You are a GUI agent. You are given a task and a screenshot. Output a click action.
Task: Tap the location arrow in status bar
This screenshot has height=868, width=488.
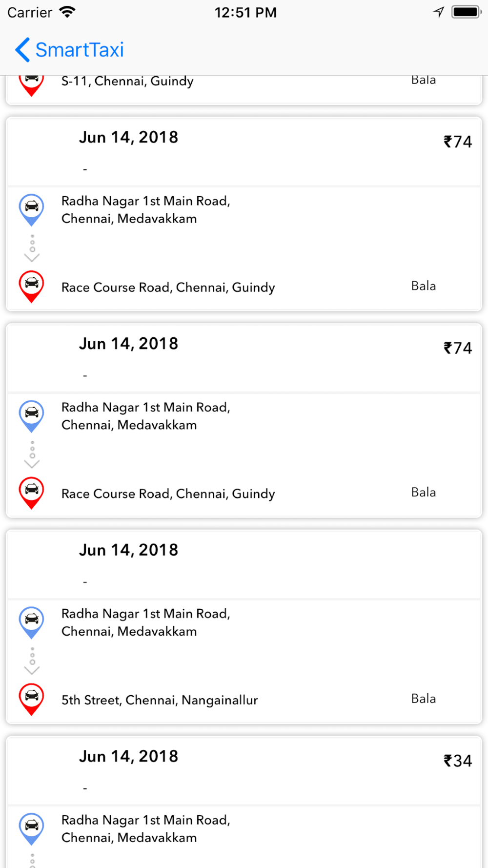click(x=439, y=12)
